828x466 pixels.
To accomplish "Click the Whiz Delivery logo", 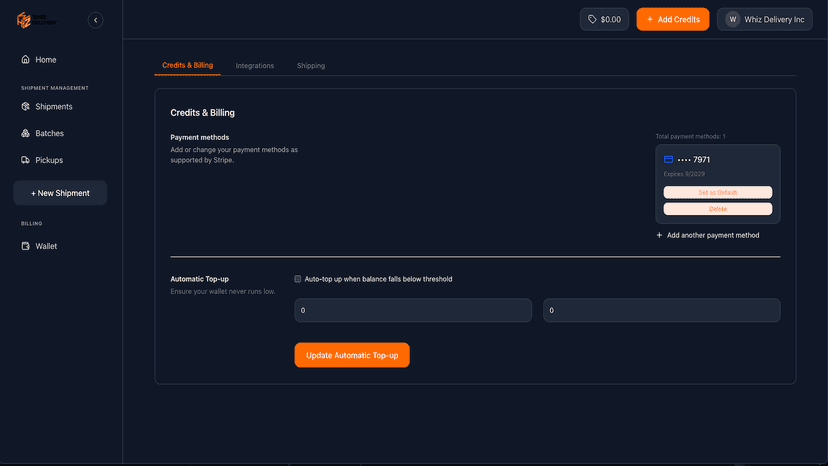I will point(37,20).
